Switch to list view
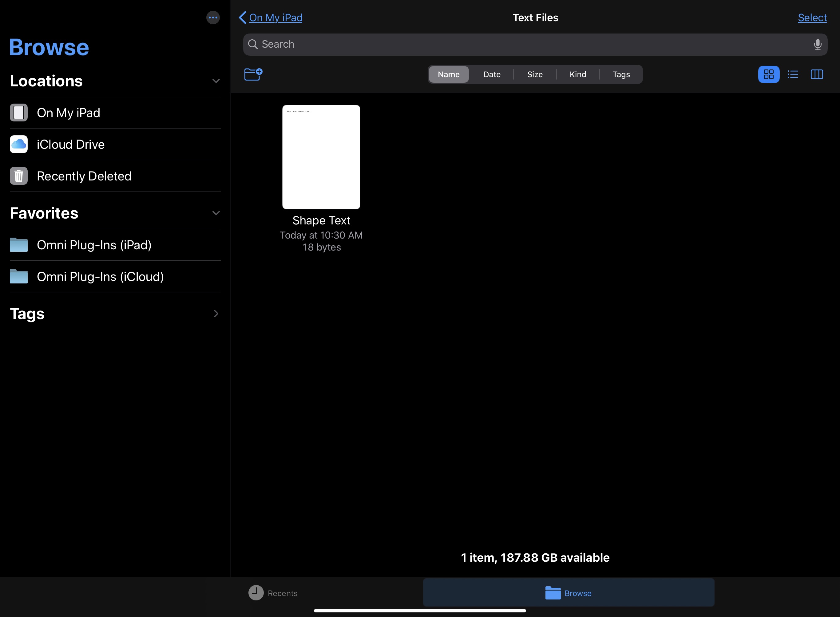Screen dimensions: 840x617 pyautogui.click(x=793, y=74)
